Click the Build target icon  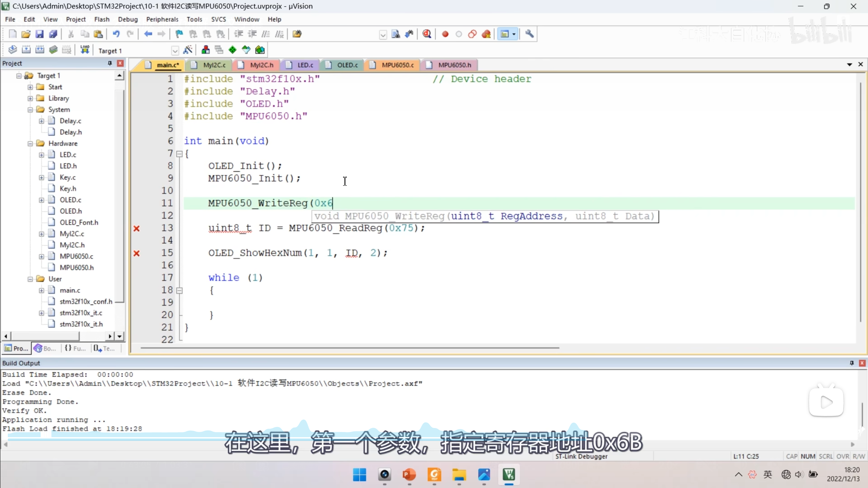pos(26,50)
